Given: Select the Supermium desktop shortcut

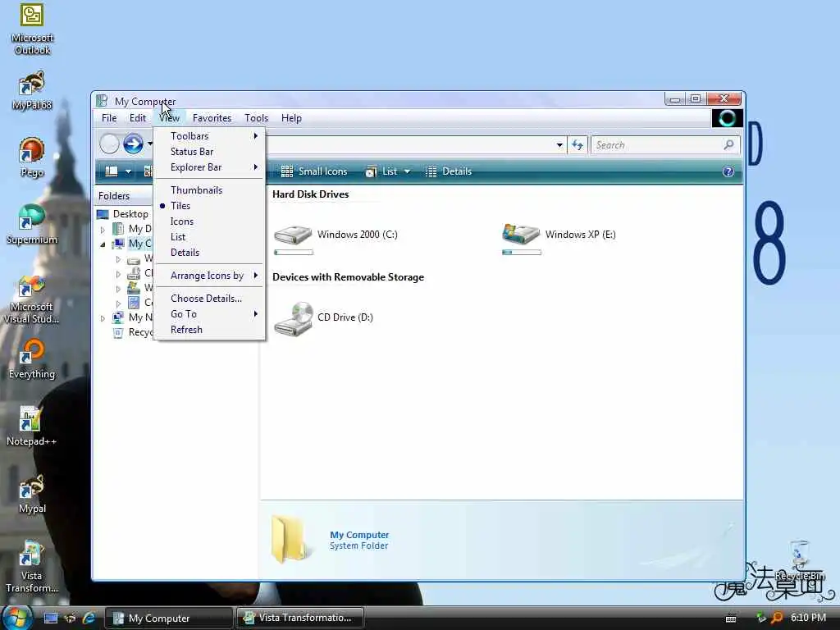Looking at the screenshot, I should pos(32,225).
